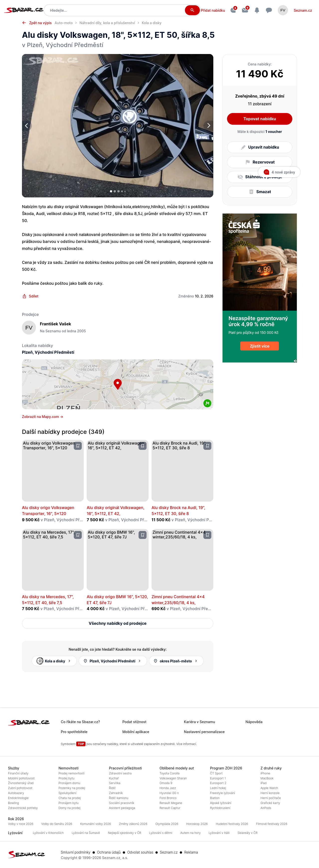The height and width of the screenshot is (868, 319).
Task: Open the mail envelope icon in header
Action: 245,10
